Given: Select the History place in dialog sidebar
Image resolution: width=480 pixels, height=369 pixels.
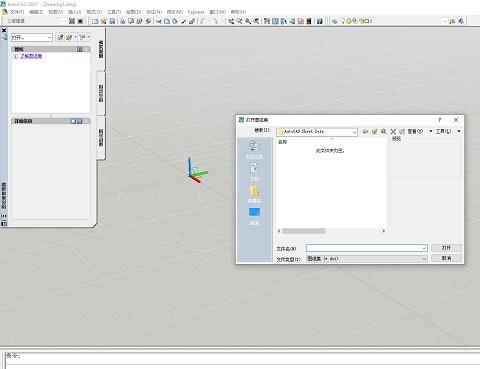Looking at the screenshot, I should pyautogui.click(x=254, y=149).
